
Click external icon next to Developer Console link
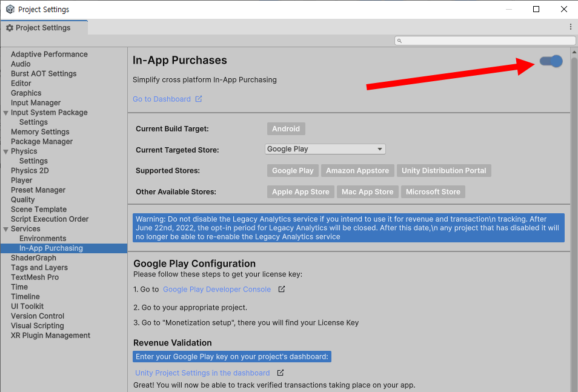[282, 289]
